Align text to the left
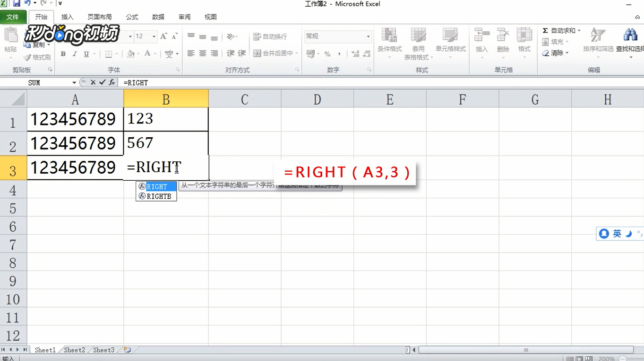 click(191, 53)
